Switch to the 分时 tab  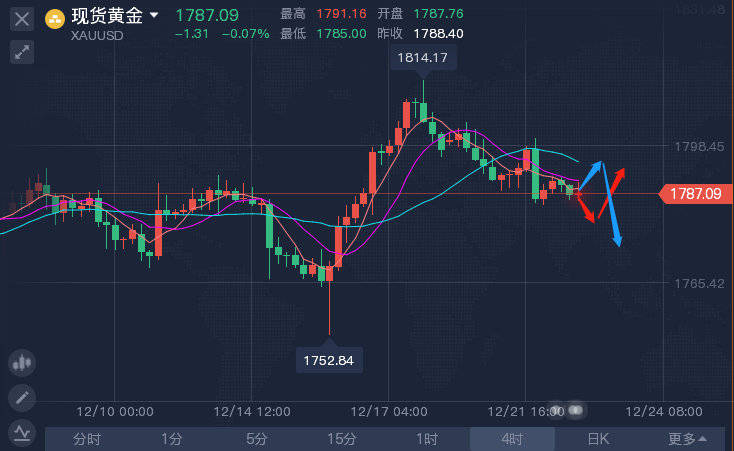coord(87,439)
